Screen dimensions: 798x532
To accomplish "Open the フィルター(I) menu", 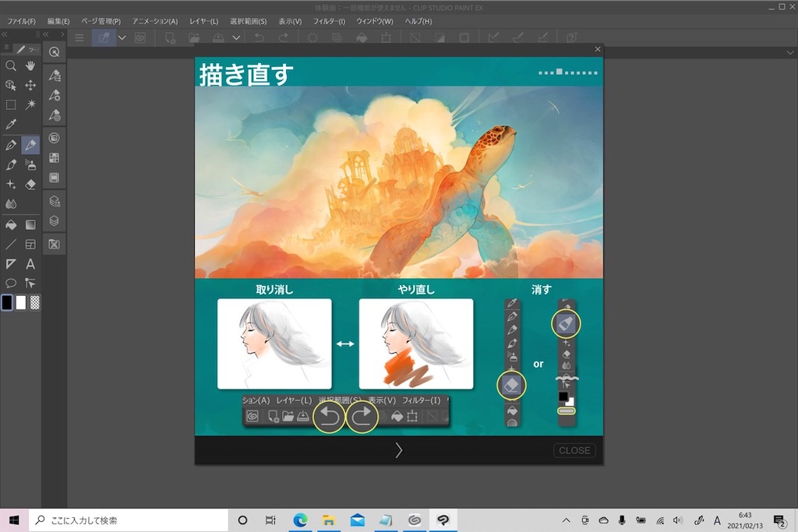I will (x=329, y=21).
